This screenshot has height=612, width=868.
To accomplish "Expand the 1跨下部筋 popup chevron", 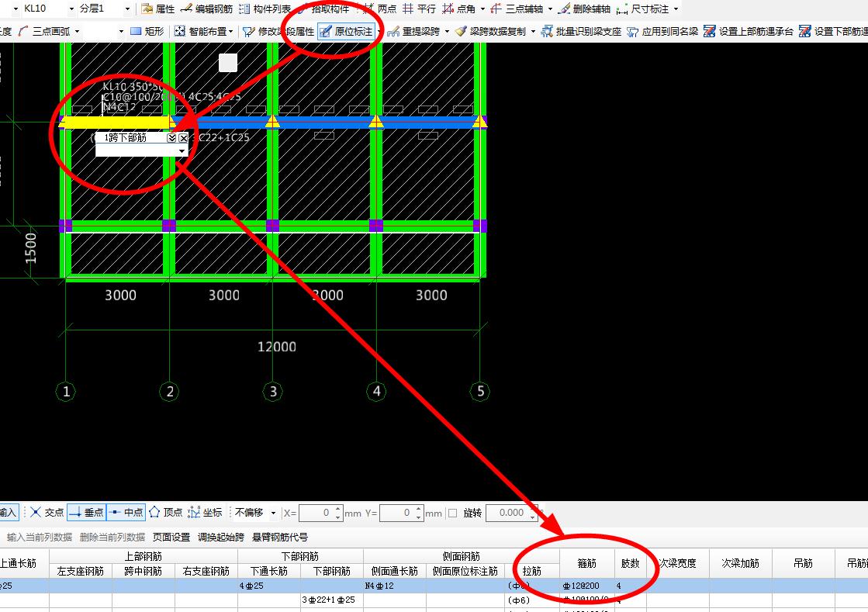I will point(171,138).
